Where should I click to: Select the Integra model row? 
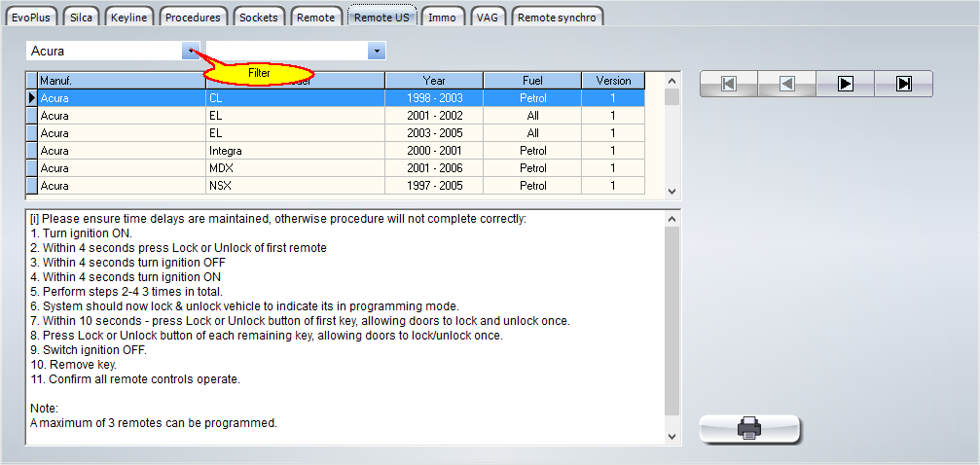pos(295,151)
